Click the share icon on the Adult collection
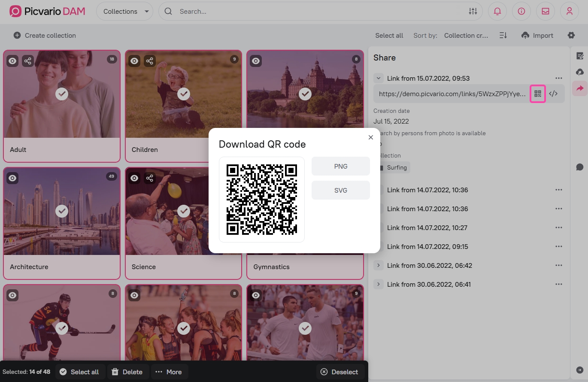 tap(28, 61)
